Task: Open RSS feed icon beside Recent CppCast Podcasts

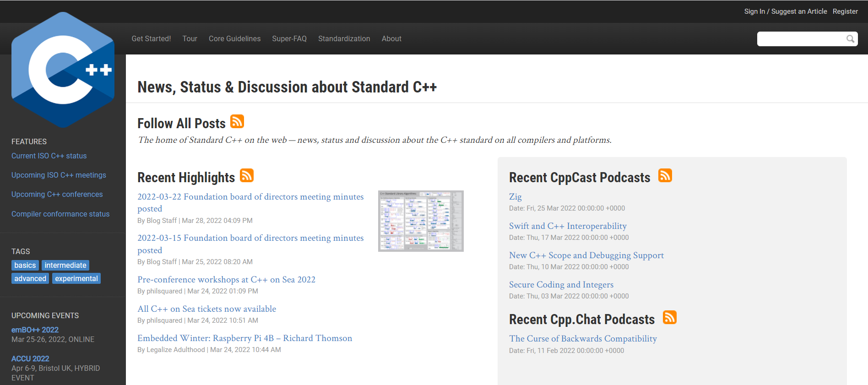Action: (665, 175)
